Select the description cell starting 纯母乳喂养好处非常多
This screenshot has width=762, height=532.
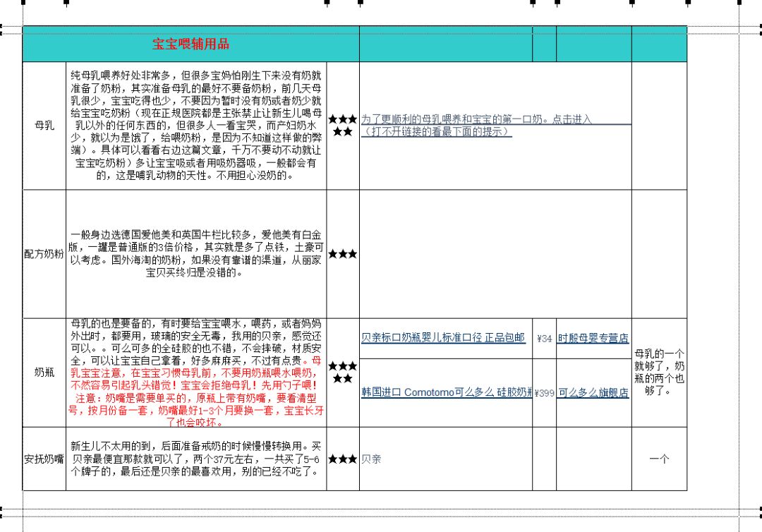click(x=196, y=126)
